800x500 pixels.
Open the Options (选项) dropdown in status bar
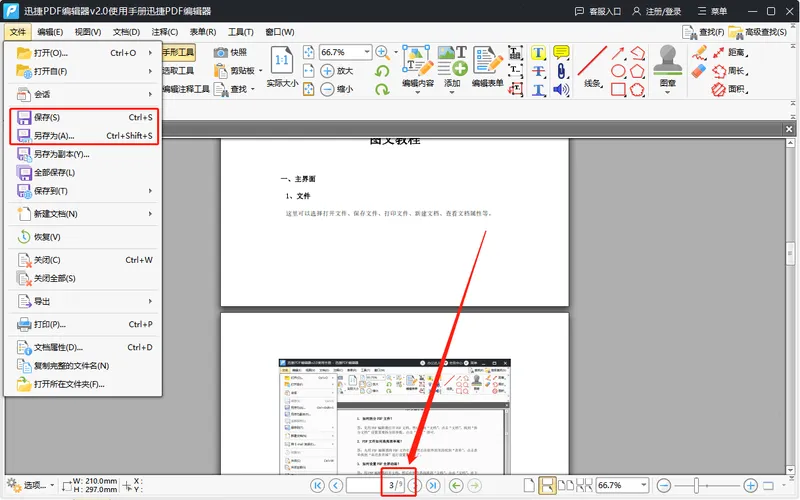click(31, 485)
